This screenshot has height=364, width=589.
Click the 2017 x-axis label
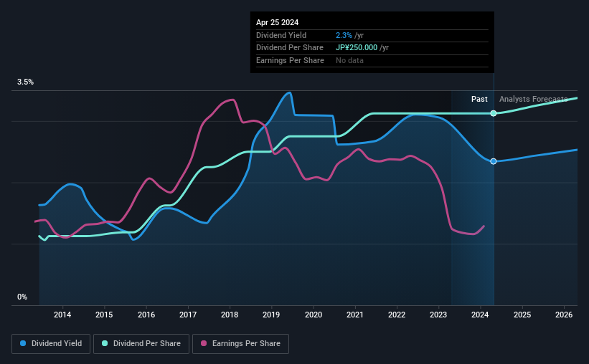188,315
